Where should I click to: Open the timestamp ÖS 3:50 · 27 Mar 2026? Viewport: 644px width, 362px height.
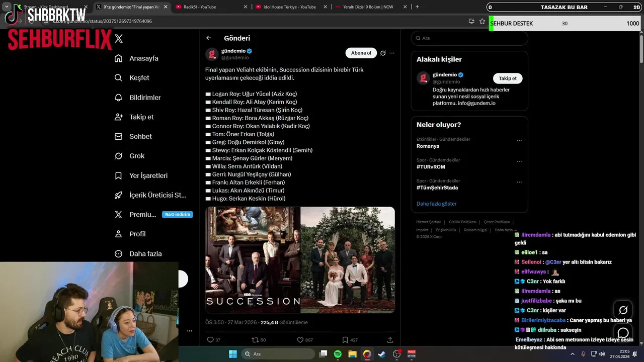231,322
